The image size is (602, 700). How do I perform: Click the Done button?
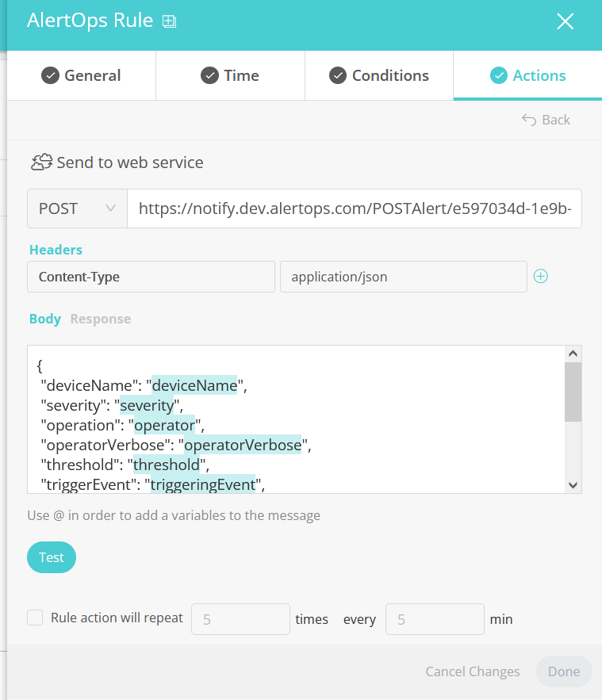(563, 671)
